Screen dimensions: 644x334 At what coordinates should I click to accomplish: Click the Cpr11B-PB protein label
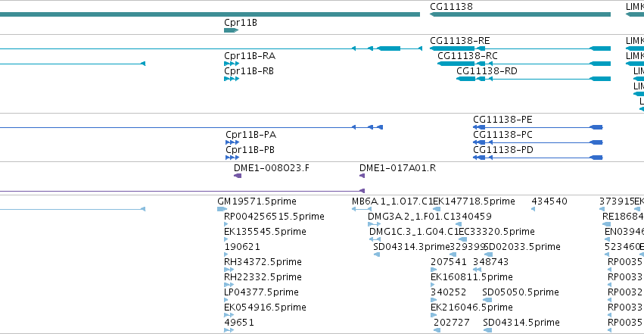tap(250, 150)
